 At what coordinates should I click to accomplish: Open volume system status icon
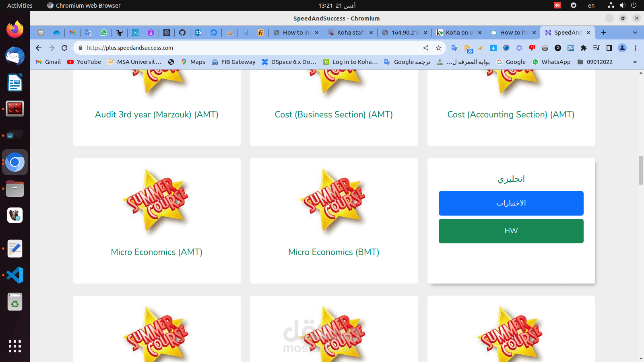point(623,6)
